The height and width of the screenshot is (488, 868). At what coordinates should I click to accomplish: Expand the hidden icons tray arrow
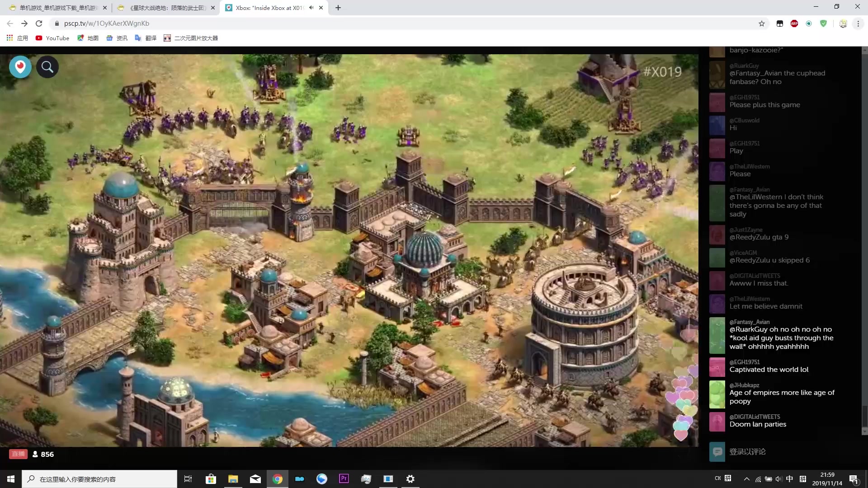click(746, 479)
